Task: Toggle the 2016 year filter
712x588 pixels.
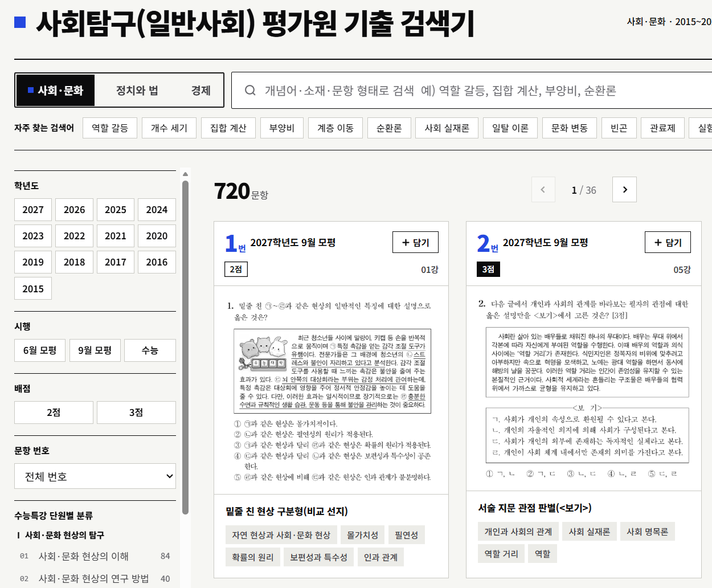Action: [x=157, y=262]
